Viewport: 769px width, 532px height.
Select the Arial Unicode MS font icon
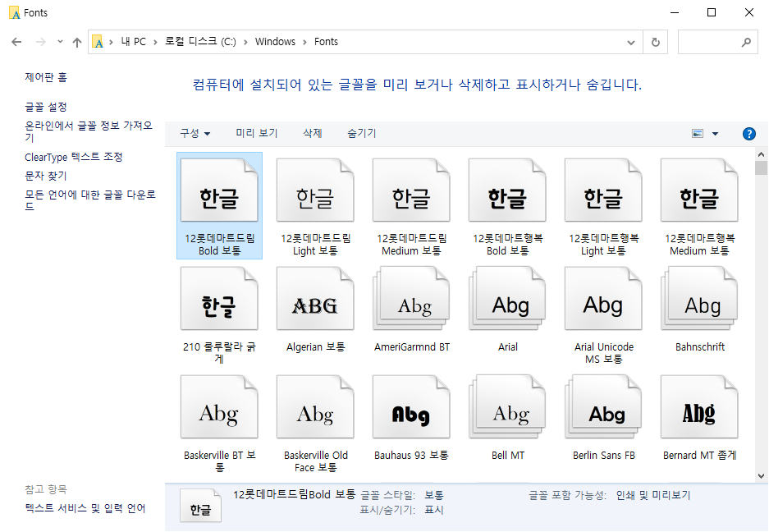[x=604, y=298]
